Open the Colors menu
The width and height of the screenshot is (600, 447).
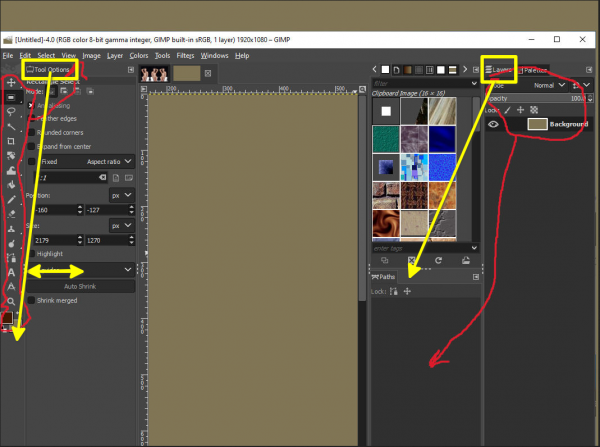(x=139, y=55)
